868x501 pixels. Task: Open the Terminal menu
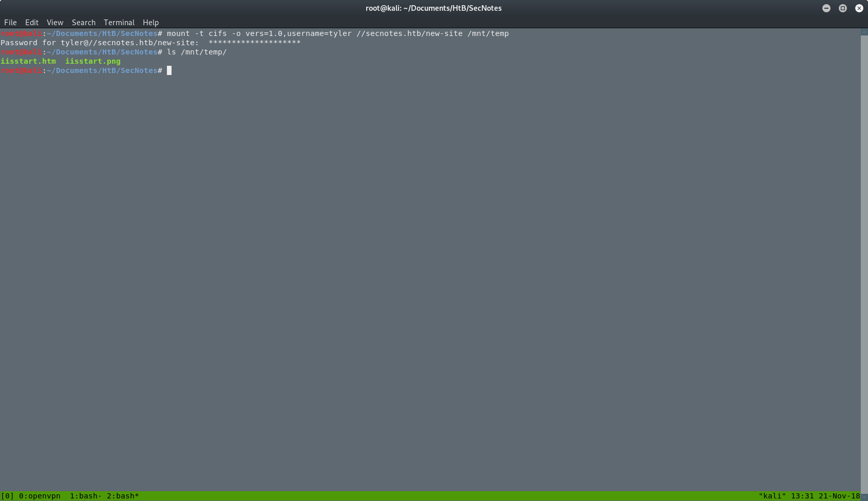pos(119,23)
